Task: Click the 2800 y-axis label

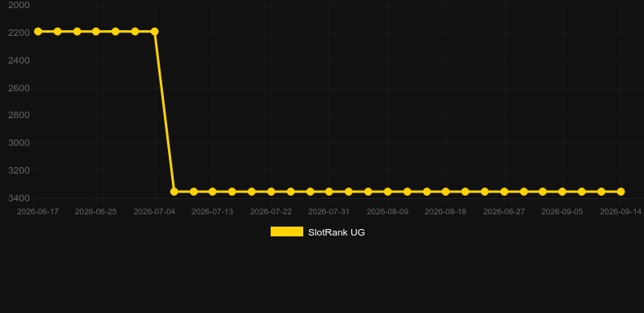Action: 19,115
